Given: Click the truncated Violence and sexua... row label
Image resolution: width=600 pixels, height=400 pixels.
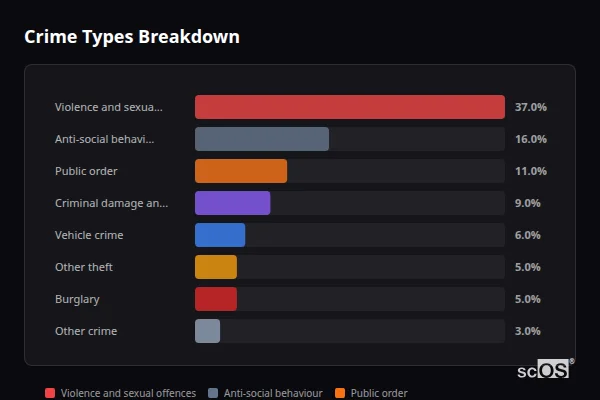Looking at the screenshot, I should pyautogui.click(x=108, y=107).
